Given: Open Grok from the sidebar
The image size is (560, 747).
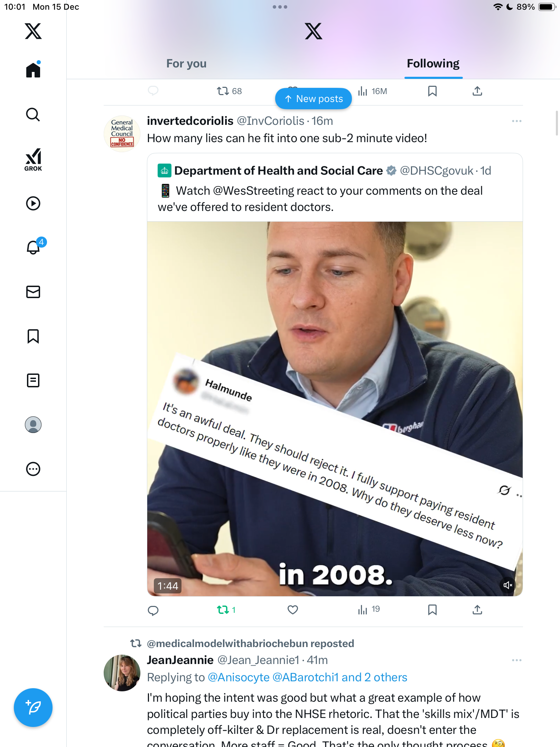Looking at the screenshot, I should (33, 159).
